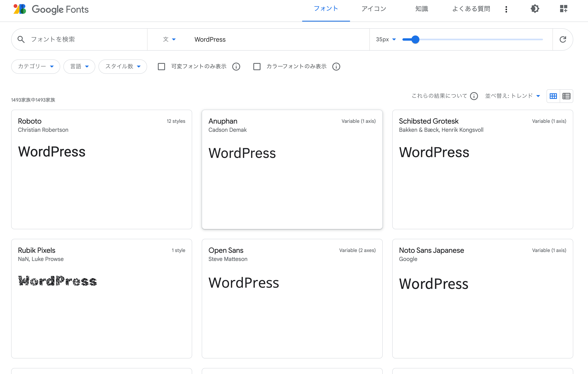Switch to the 知識 tab

click(422, 9)
